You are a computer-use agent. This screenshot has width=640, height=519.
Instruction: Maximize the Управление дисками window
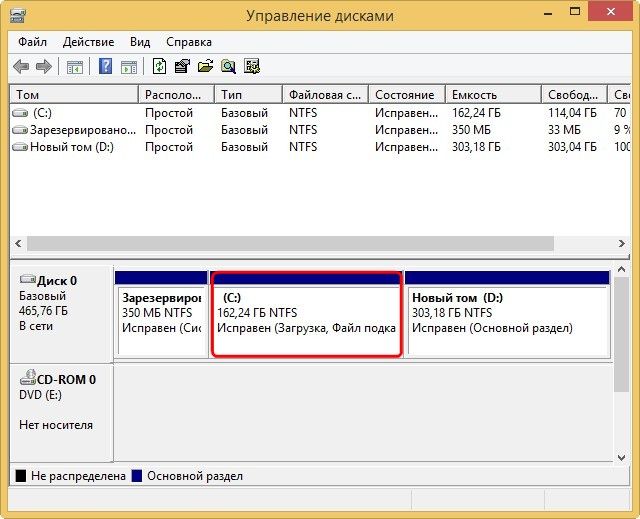575,12
